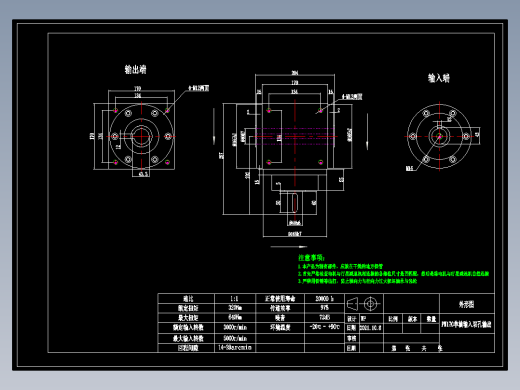
Task: Select the first green note line
Action: pyautogui.click(x=340, y=266)
